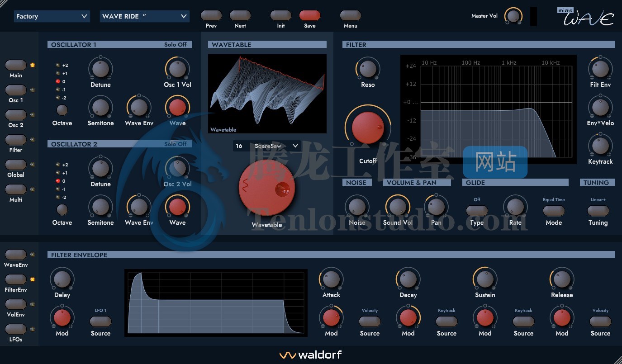Switch to the Osc 1 page
The height and width of the screenshot is (364, 622).
(x=16, y=90)
